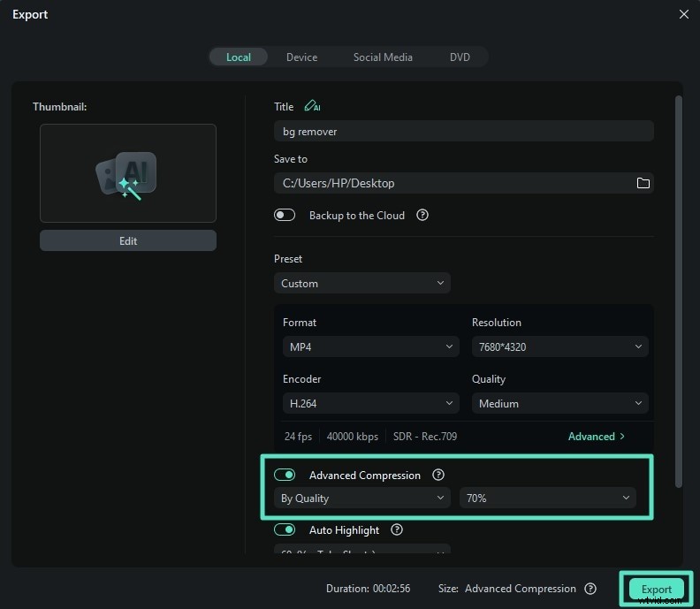700x609 pixels.
Task: Toggle Backup to the Cloud switch
Action: click(x=285, y=215)
